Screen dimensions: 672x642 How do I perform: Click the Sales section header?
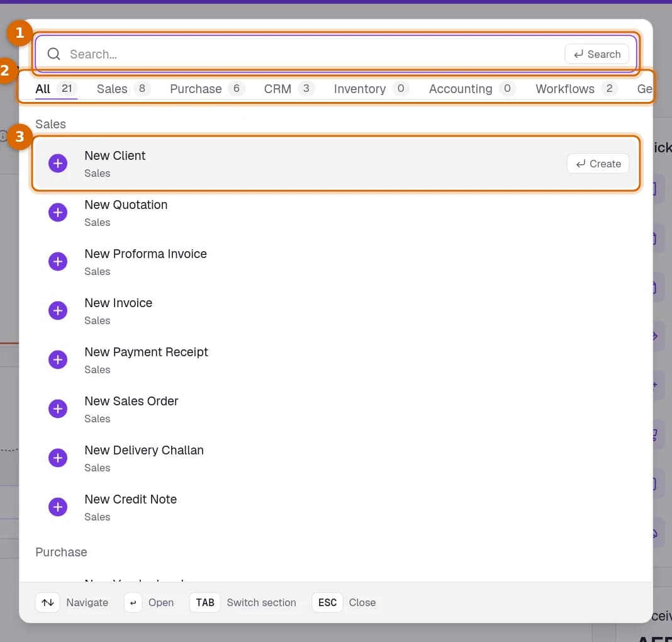pyautogui.click(x=50, y=124)
